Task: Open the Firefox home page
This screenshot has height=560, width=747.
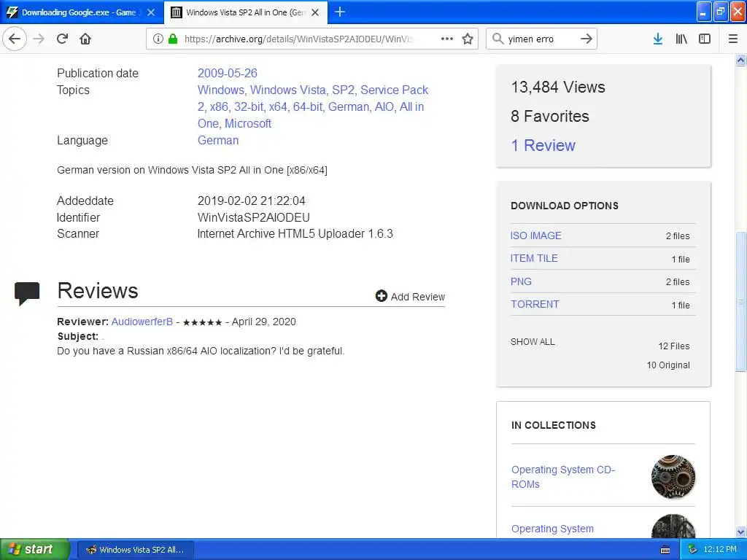Action: tap(85, 39)
